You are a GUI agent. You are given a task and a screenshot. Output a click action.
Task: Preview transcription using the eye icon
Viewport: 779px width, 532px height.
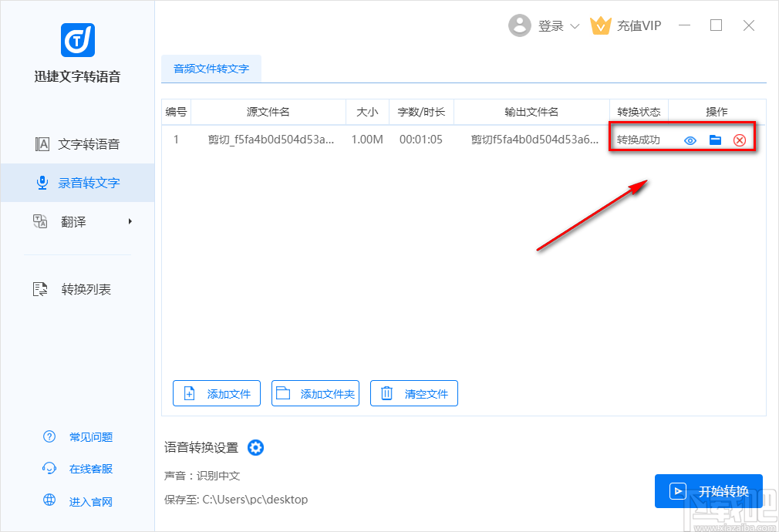[x=690, y=140]
